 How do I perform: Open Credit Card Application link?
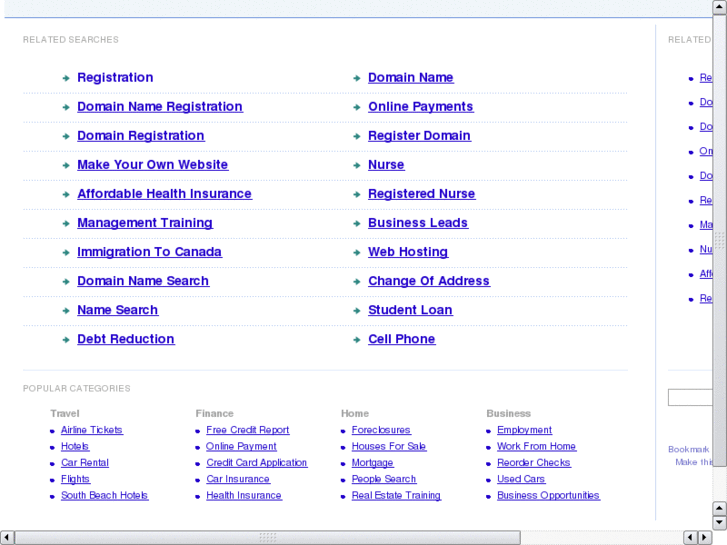click(256, 462)
